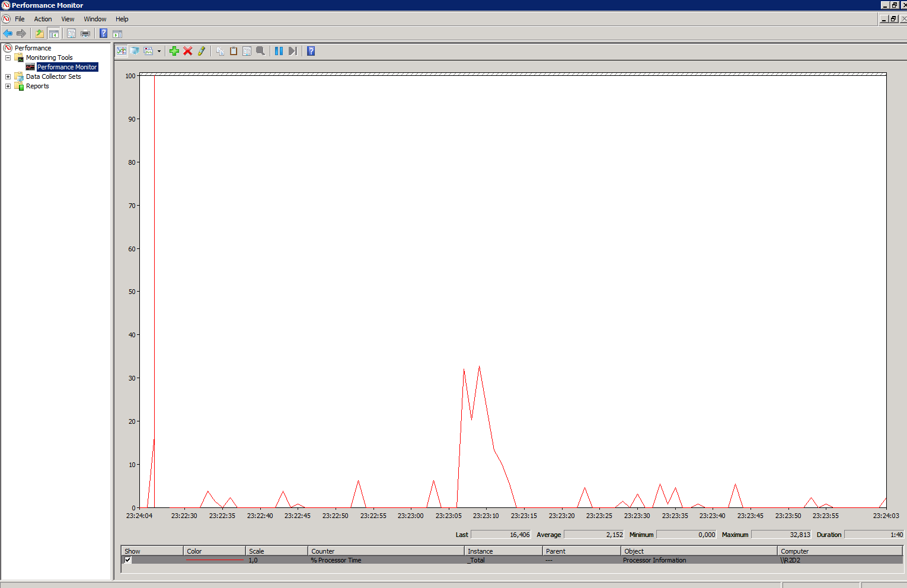907x588 pixels.
Task: Toggle the console tree pane button
Action: [x=53, y=33]
